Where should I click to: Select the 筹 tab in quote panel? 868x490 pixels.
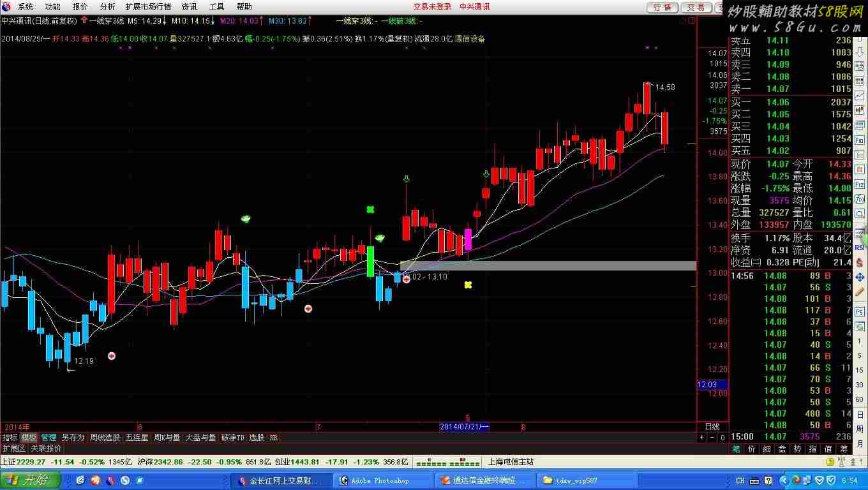point(844,449)
